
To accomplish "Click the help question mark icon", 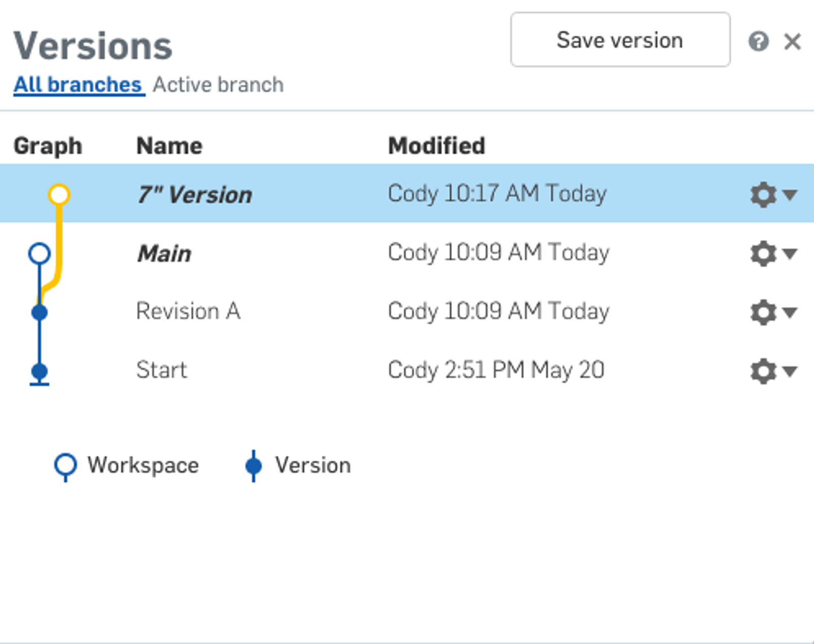I will click(758, 42).
